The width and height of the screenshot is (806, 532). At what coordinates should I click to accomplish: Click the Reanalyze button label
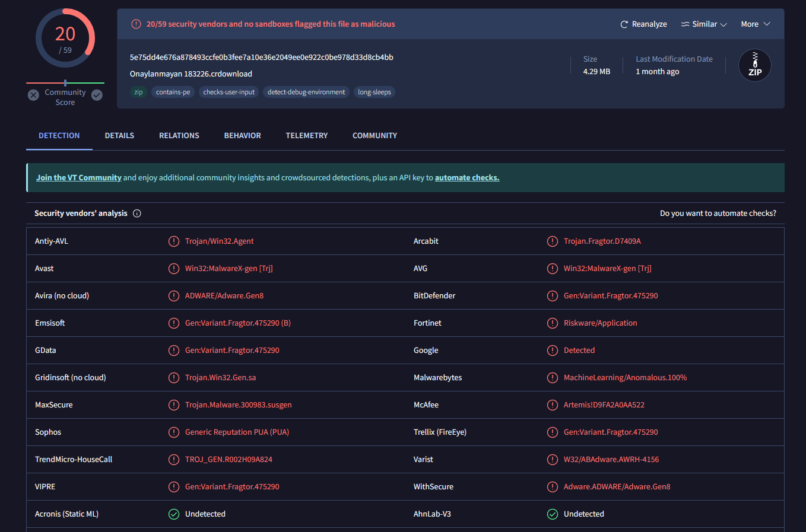coord(649,24)
